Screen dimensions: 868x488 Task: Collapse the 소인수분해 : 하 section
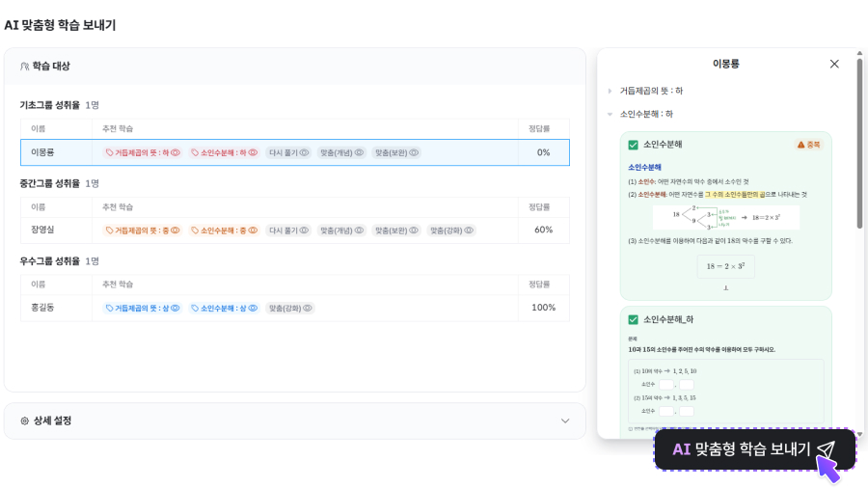click(x=610, y=114)
